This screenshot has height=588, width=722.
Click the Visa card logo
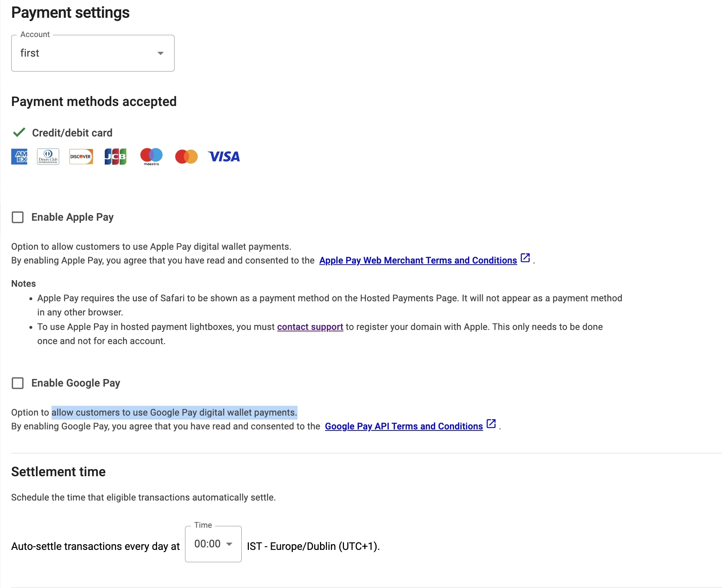click(x=224, y=157)
